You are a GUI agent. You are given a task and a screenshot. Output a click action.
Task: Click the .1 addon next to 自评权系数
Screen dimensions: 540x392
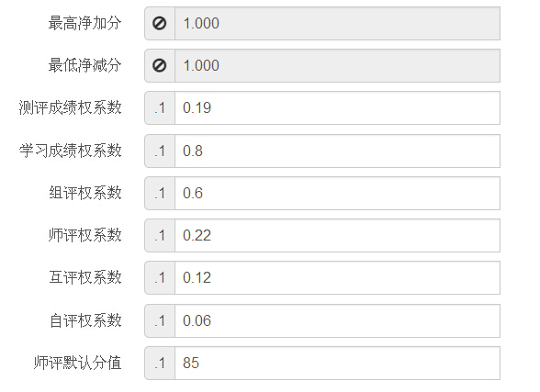tap(160, 321)
